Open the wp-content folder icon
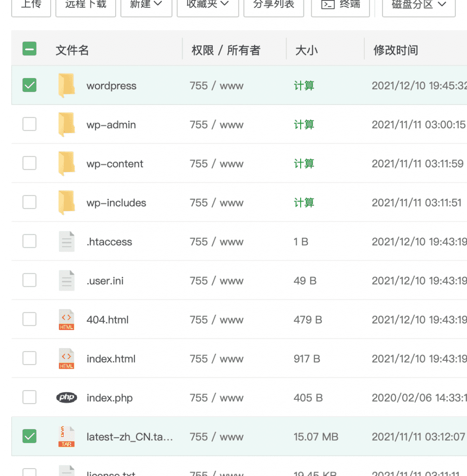Screen dimensions: 467x476 tap(66, 163)
